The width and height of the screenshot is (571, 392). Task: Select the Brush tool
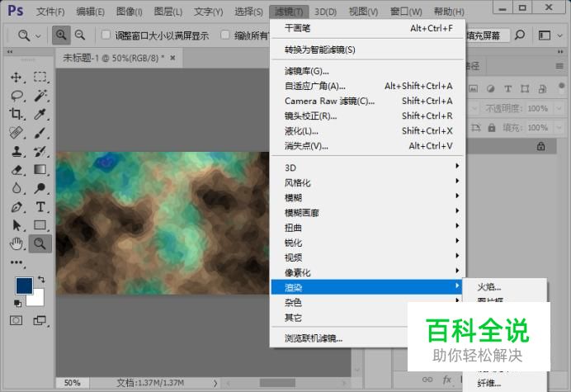point(40,133)
